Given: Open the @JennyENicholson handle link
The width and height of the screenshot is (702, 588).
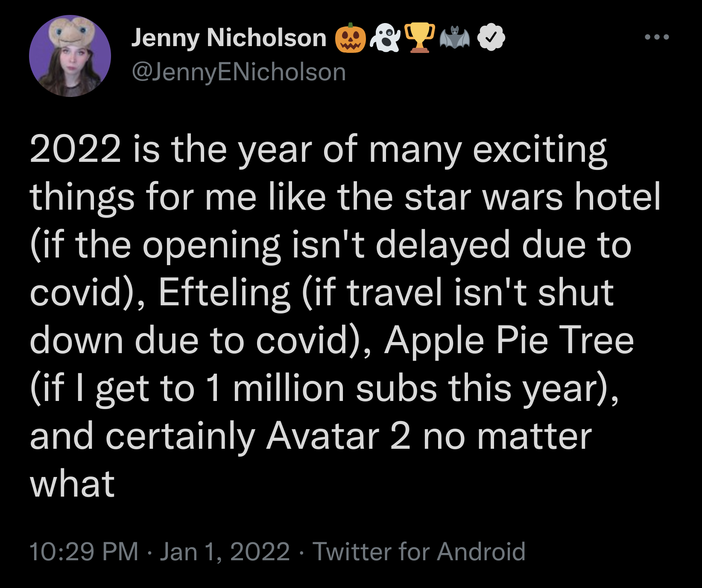Looking at the screenshot, I should (x=239, y=72).
